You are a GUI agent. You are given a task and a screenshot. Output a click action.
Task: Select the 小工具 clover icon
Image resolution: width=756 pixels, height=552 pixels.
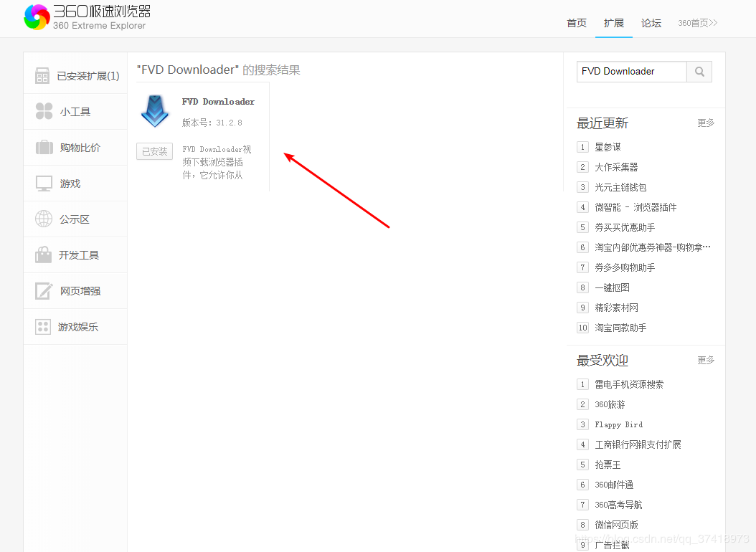44,112
